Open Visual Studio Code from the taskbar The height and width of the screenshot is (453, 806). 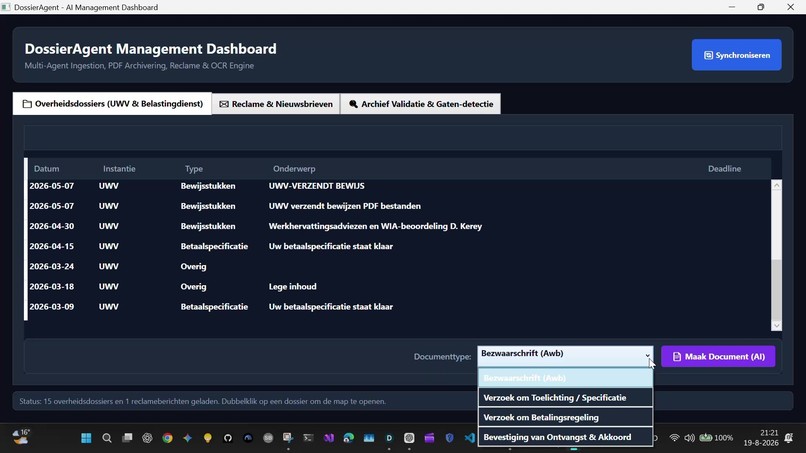click(470, 438)
